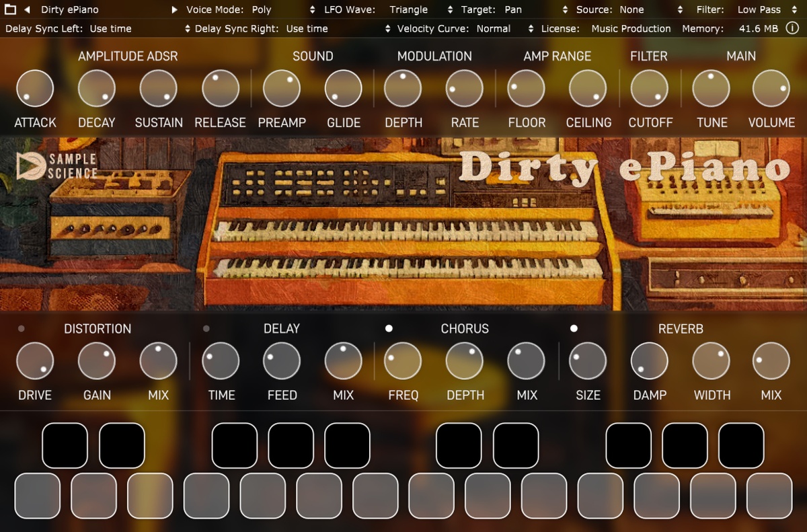Screen dimensions: 807x532
Task: Click the delay Mix knob
Action: pyautogui.click(x=344, y=361)
